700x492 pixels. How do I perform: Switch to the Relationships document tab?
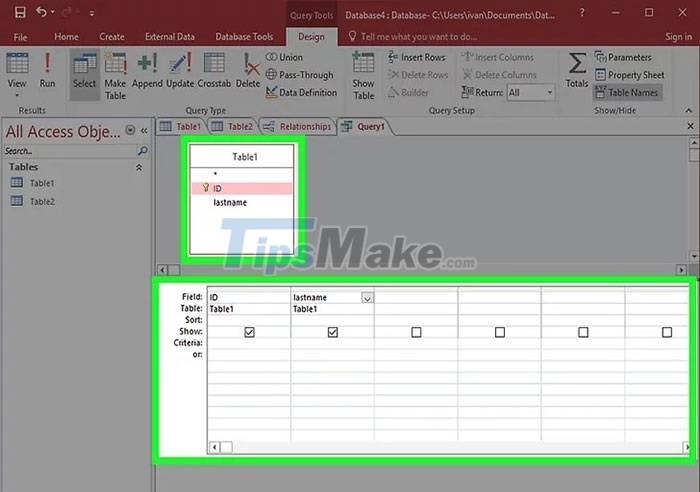click(x=297, y=127)
